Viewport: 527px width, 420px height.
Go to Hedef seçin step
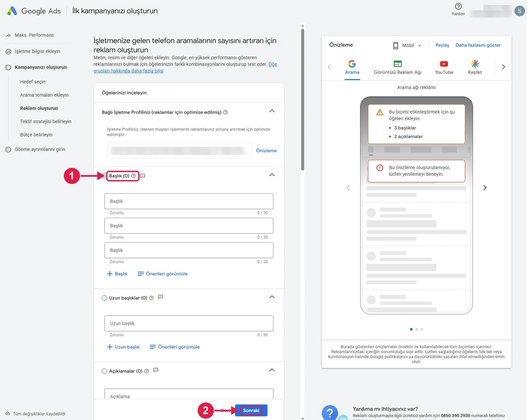[33, 82]
